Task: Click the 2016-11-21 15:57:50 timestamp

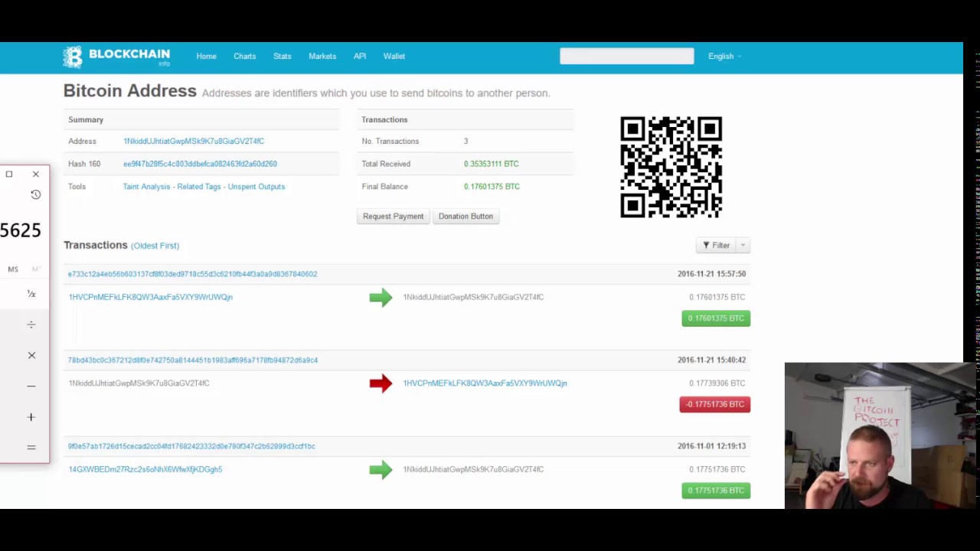Action: click(711, 274)
